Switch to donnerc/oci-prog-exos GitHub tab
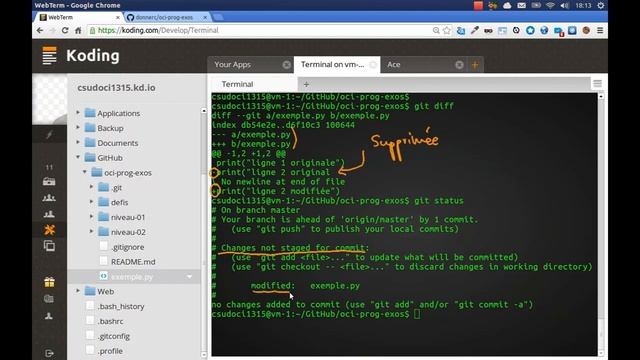The image size is (640, 360). point(167,17)
